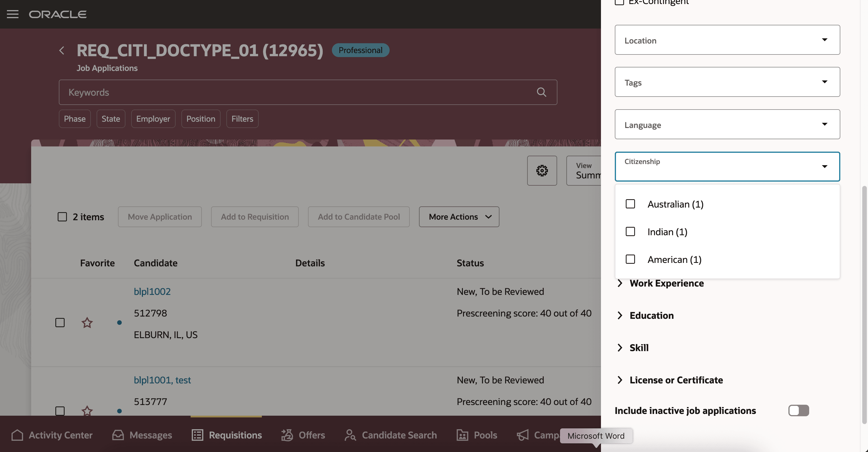The width and height of the screenshot is (868, 452).
Task: Check the Australian (1) citizenship option
Action: click(x=630, y=204)
